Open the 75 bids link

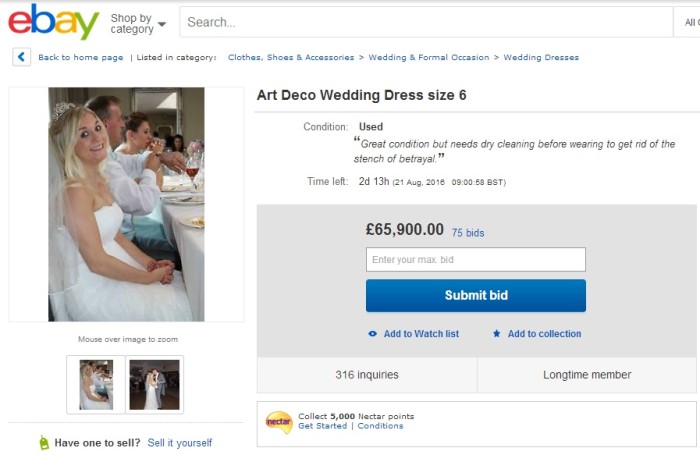click(468, 233)
